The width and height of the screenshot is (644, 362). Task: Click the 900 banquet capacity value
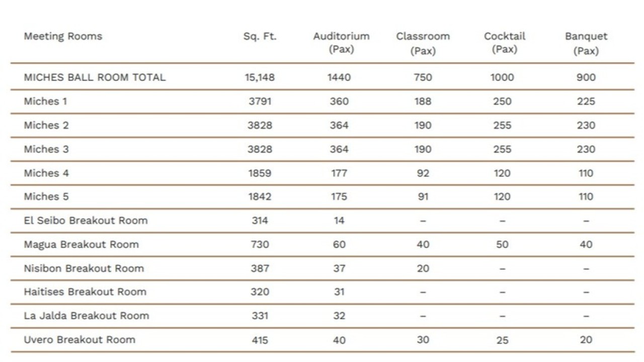(x=586, y=77)
